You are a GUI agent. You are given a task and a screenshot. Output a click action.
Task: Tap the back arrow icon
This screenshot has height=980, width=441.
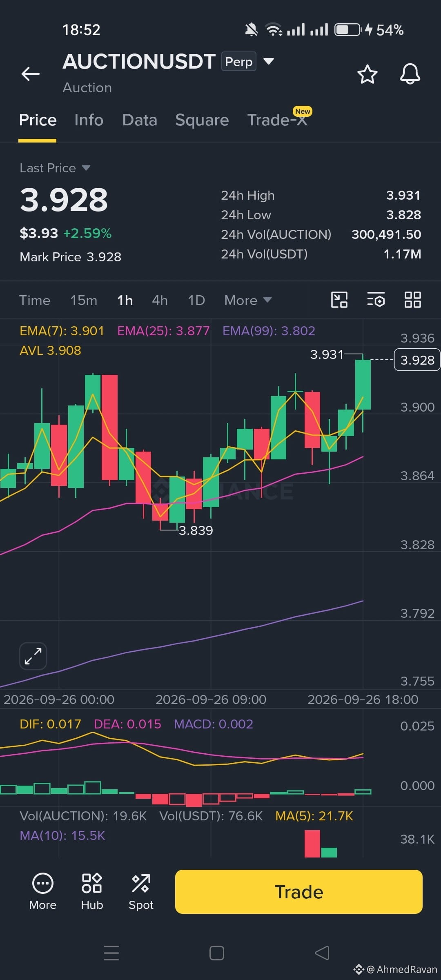[x=31, y=74]
